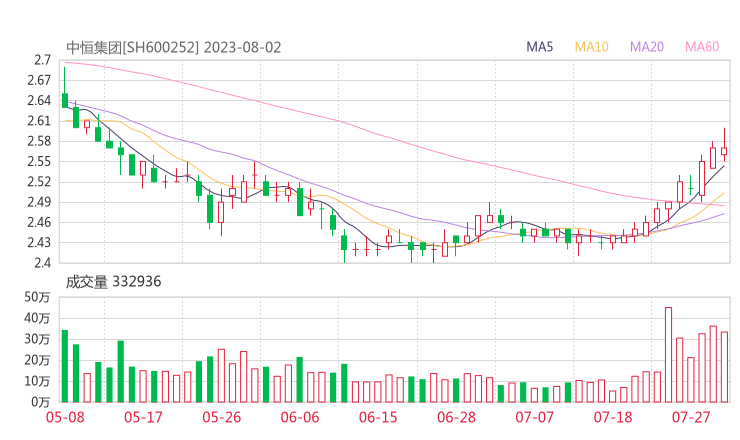Screen dimensions: 740x440
Task: Select the tallest red volume bar above 40万
Action: 668,355
